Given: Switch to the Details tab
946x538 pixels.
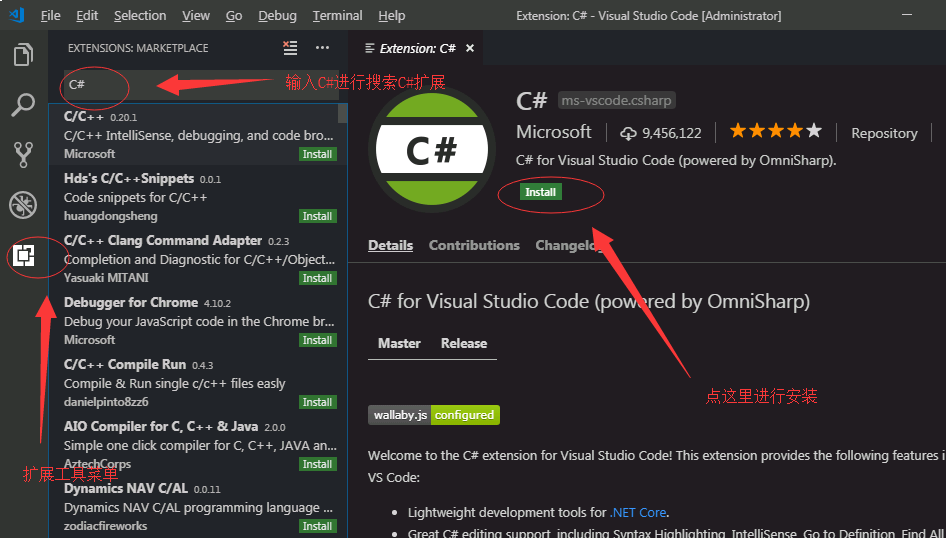Looking at the screenshot, I should 390,245.
